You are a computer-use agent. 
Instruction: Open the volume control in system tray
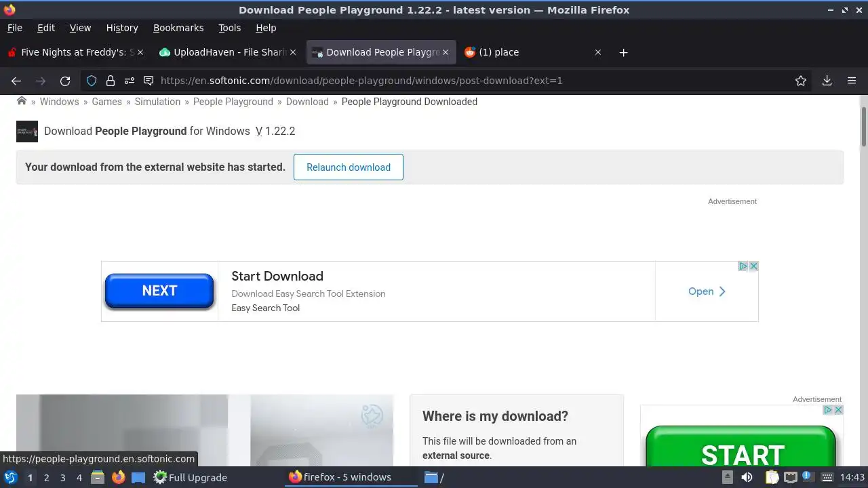747,477
